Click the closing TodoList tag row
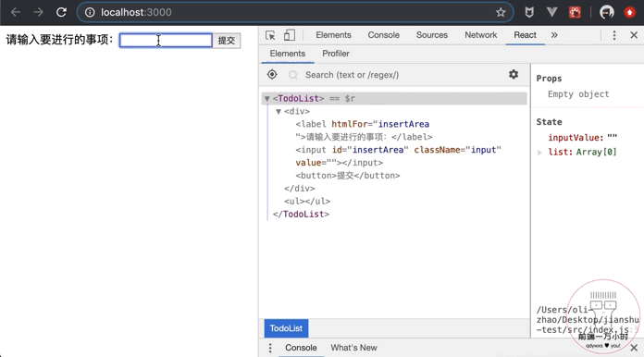This screenshot has height=357, width=644. (301, 215)
